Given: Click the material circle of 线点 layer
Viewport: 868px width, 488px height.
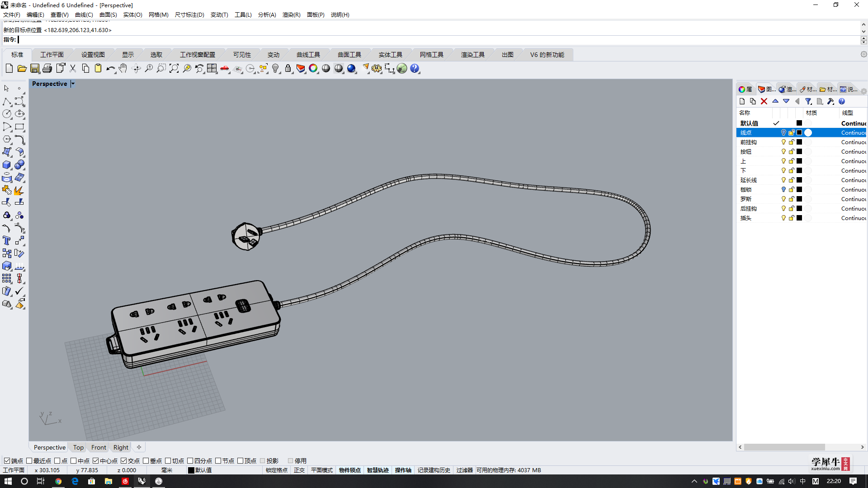Looking at the screenshot, I should point(808,132).
